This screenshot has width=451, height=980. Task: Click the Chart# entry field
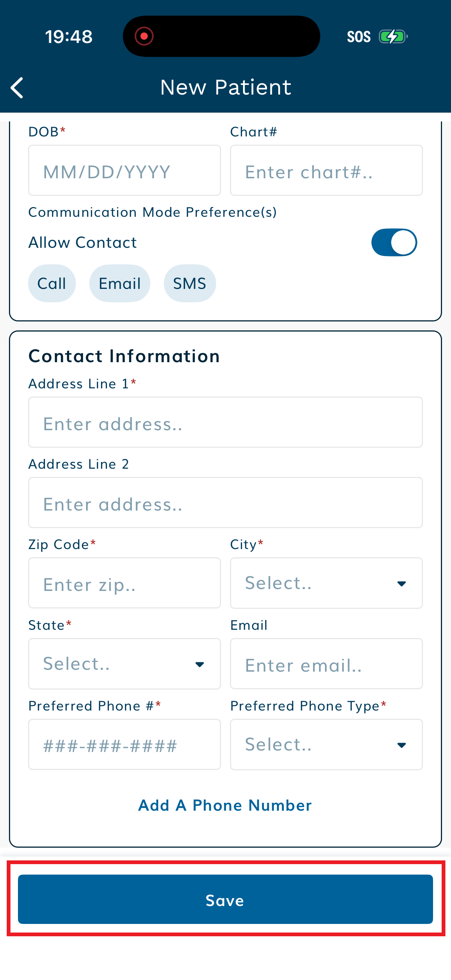point(326,170)
